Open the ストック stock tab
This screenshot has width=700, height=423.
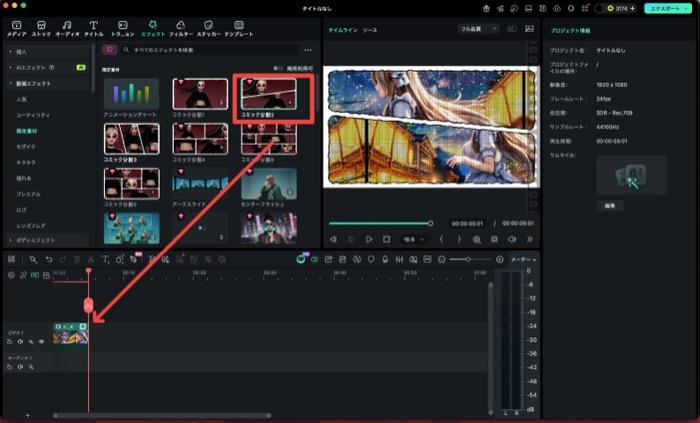point(41,28)
